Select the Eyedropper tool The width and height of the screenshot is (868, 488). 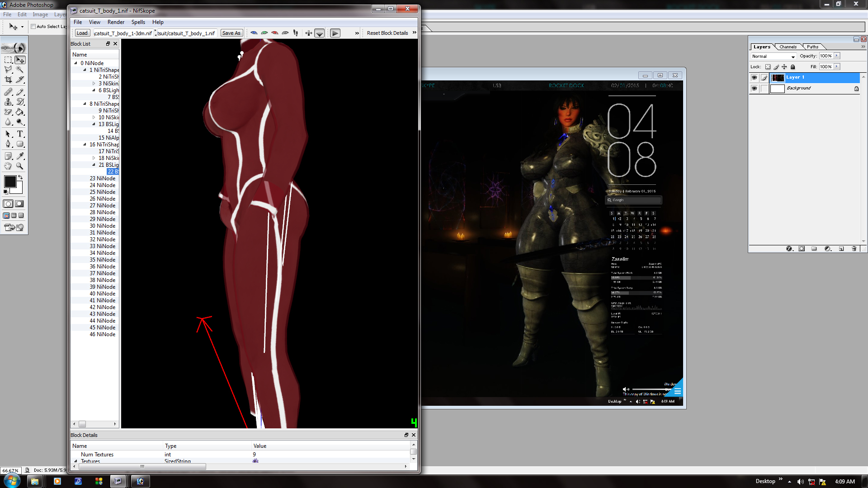[20, 156]
